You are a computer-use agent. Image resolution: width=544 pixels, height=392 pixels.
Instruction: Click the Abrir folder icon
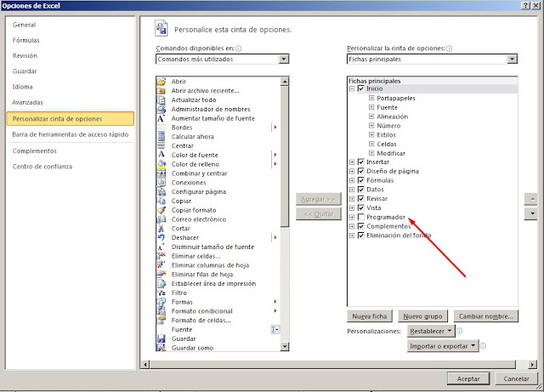tap(161, 82)
